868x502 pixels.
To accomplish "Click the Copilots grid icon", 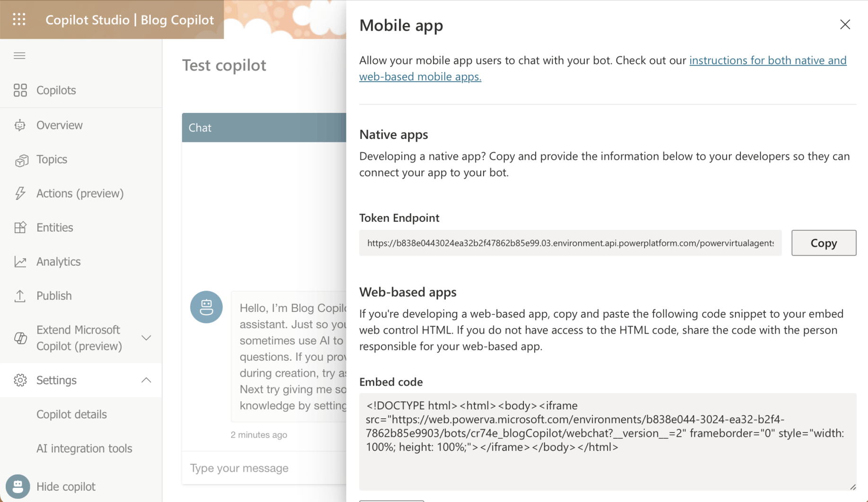I will click(x=20, y=90).
